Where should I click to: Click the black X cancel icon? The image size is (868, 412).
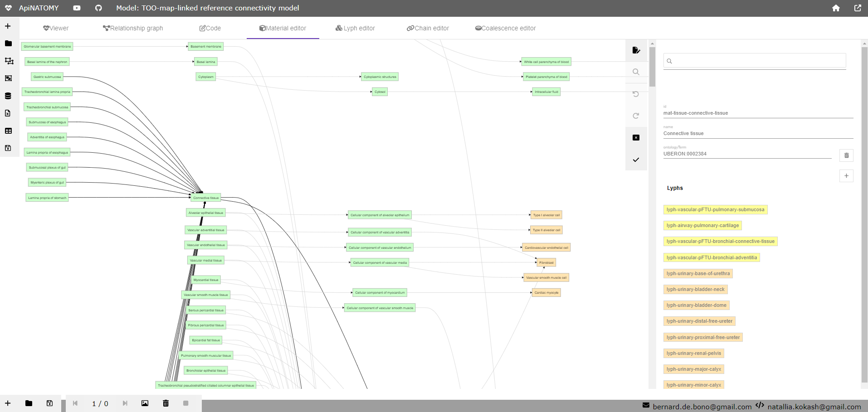click(636, 138)
